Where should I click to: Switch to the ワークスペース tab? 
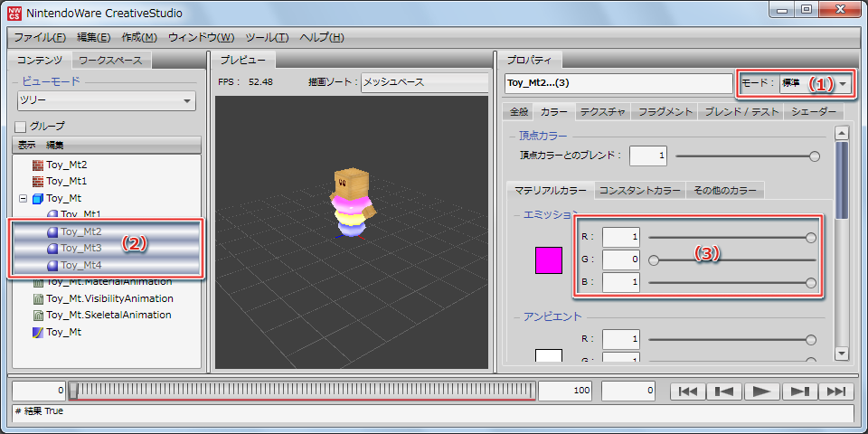click(110, 61)
